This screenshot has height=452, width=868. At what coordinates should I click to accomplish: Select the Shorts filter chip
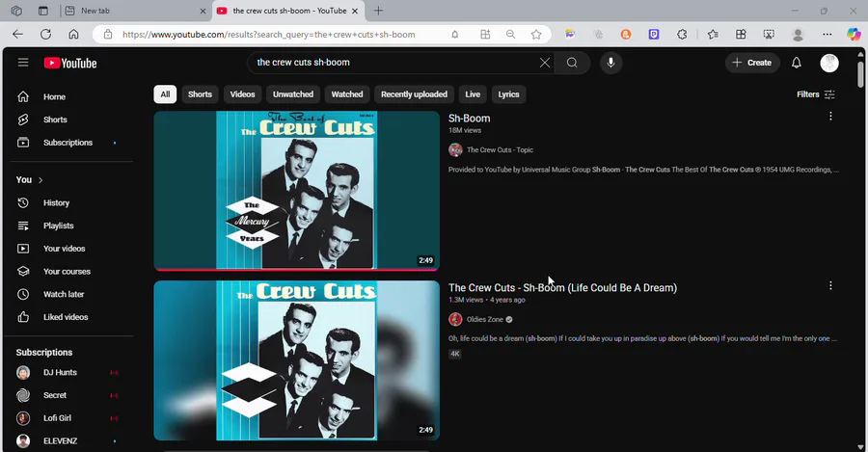(x=200, y=94)
